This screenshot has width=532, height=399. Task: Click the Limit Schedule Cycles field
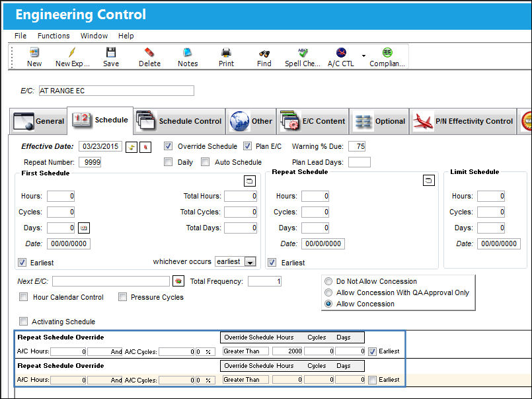click(491, 212)
